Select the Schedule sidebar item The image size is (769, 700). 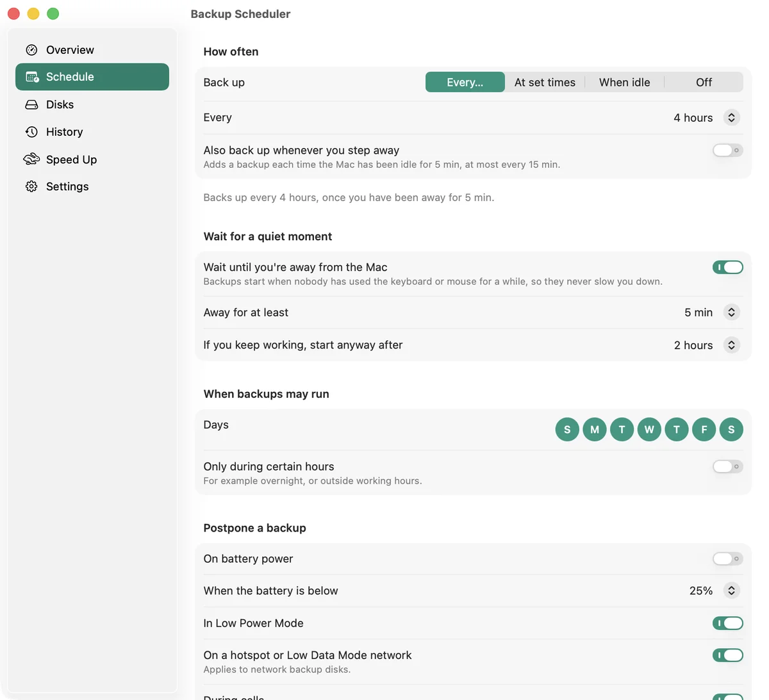92,77
